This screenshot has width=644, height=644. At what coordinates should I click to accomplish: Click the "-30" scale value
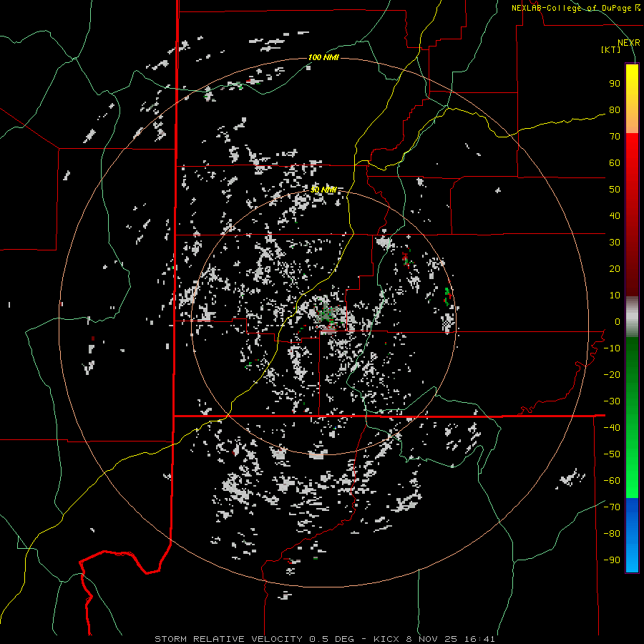[x=612, y=401]
